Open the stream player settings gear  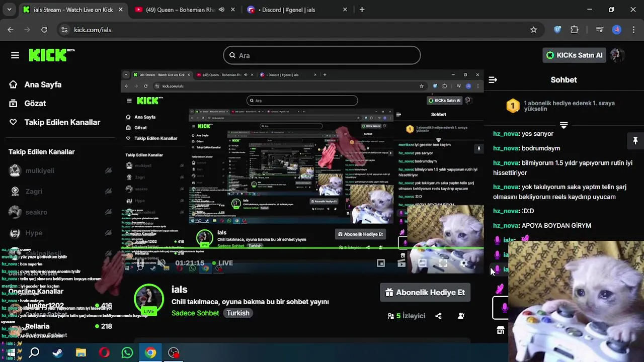(463, 263)
